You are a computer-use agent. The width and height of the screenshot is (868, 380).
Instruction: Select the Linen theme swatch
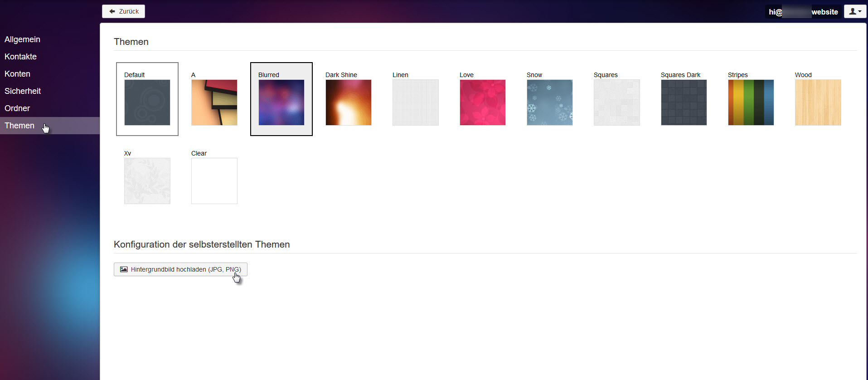[x=416, y=102]
